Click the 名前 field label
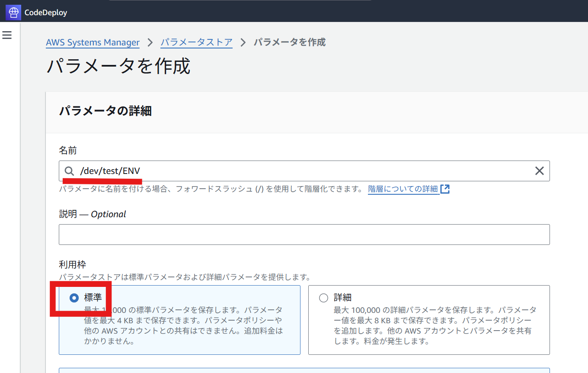Screen dimensions: 588x373 point(68,150)
